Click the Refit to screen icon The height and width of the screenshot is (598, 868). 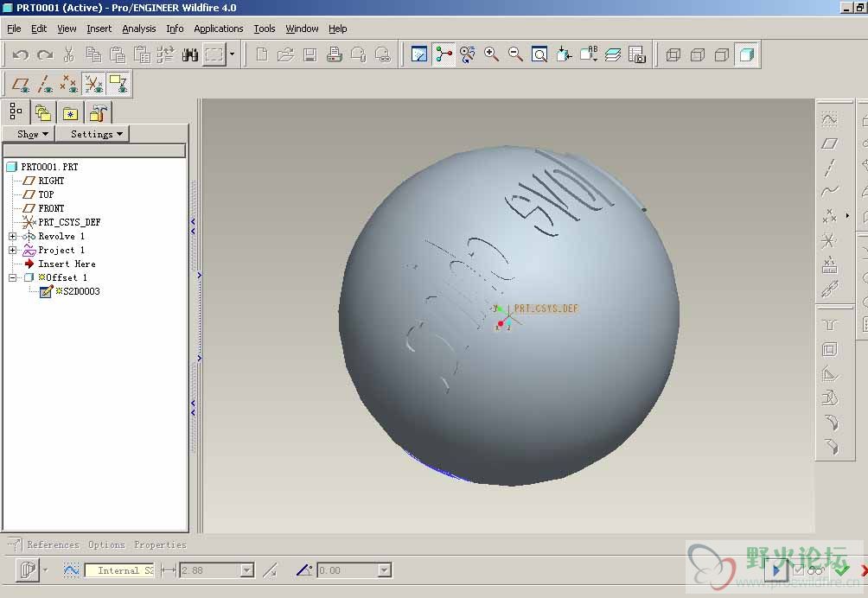(539, 54)
